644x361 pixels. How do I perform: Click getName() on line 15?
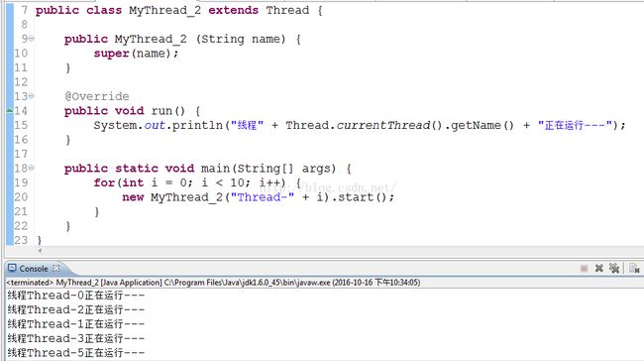(x=483, y=125)
